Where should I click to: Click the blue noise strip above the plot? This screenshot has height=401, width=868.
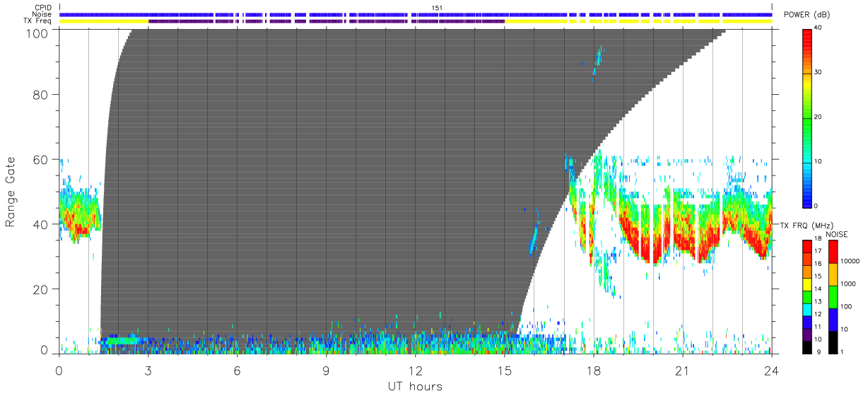click(416, 15)
